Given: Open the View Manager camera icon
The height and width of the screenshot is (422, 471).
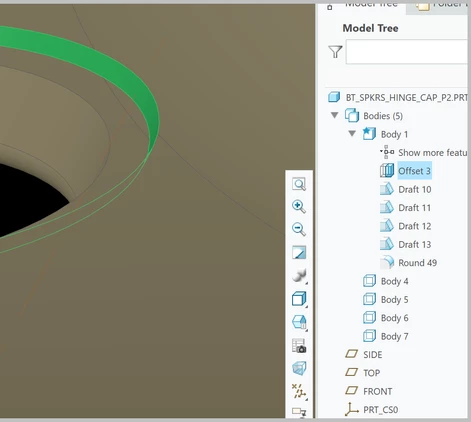Looking at the screenshot, I should (x=299, y=346).
